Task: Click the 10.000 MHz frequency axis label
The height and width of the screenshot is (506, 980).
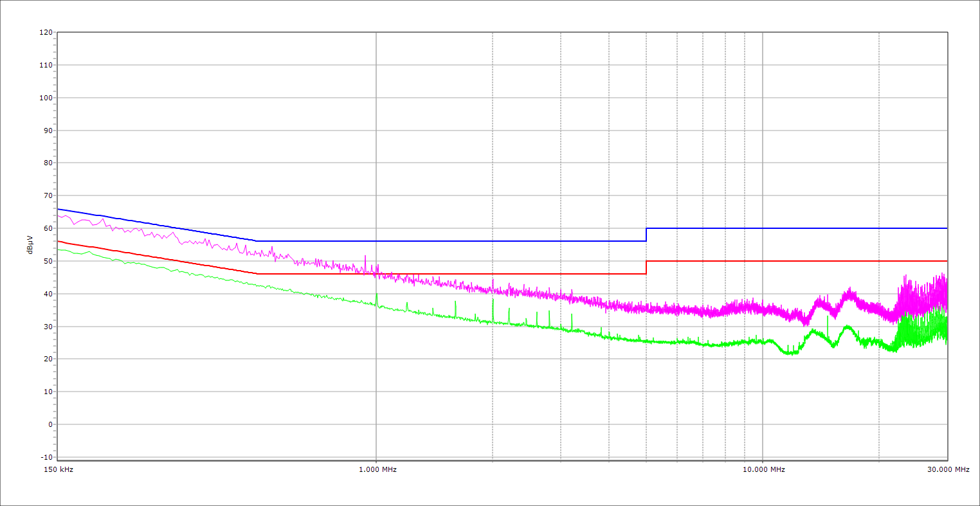Action: pyautogui.click(x=764, y=469)
